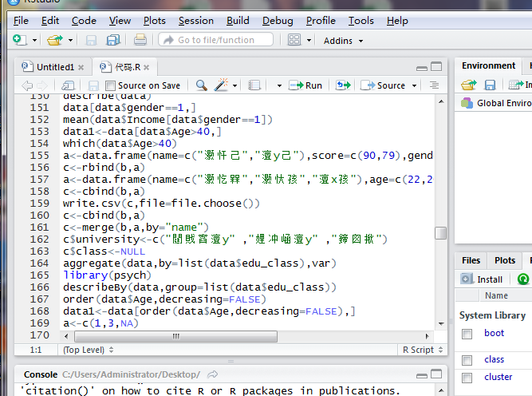Click the Compile Report notebook icon
The height and width of the screenshot is (396, 532).
(254, 85)
